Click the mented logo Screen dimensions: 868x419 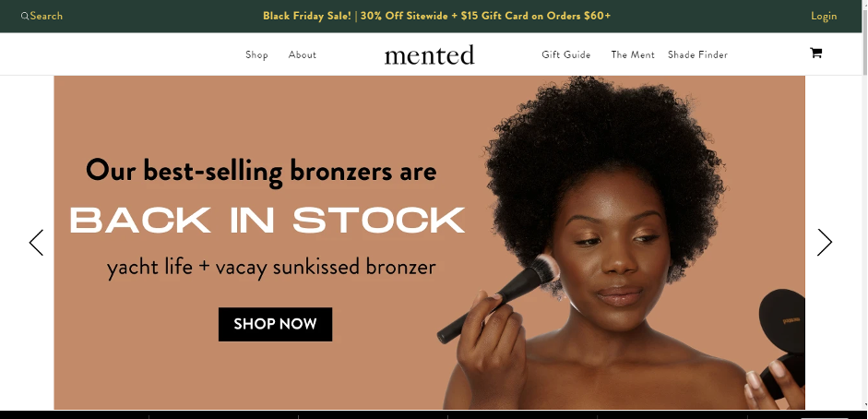[430, 54]
